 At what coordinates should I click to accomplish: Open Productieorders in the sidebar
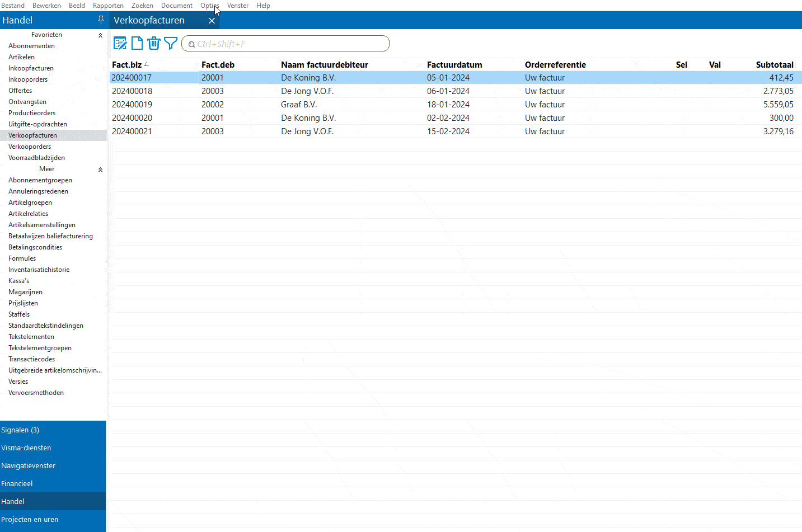tap(32, 113)
